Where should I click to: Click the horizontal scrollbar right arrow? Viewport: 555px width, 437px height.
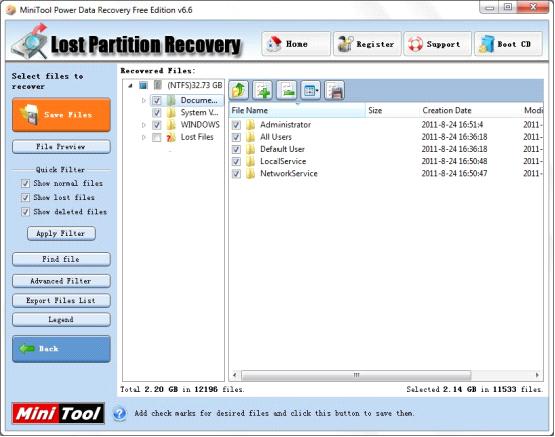(537, 375)
